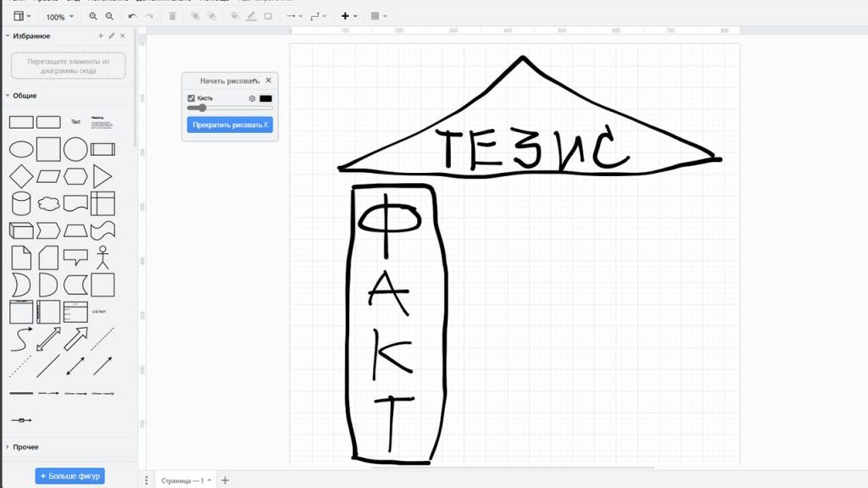Click the Больше фигур button

click(70, 476)
